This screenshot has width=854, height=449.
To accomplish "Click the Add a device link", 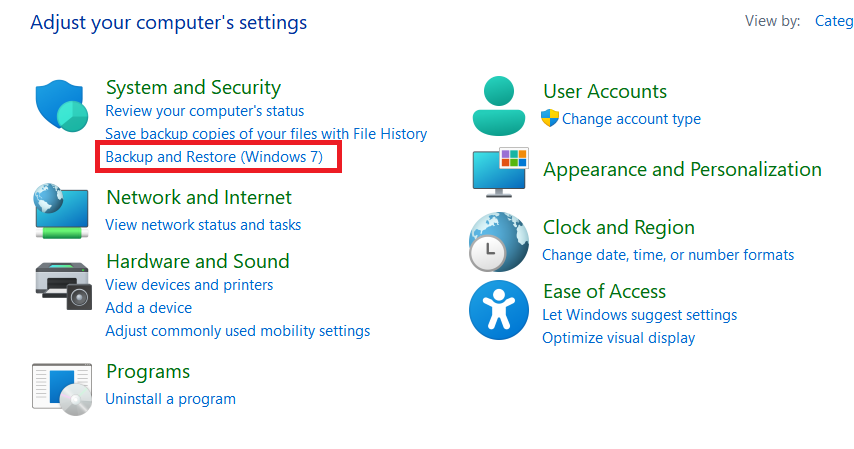I will [x=149, y=308].
